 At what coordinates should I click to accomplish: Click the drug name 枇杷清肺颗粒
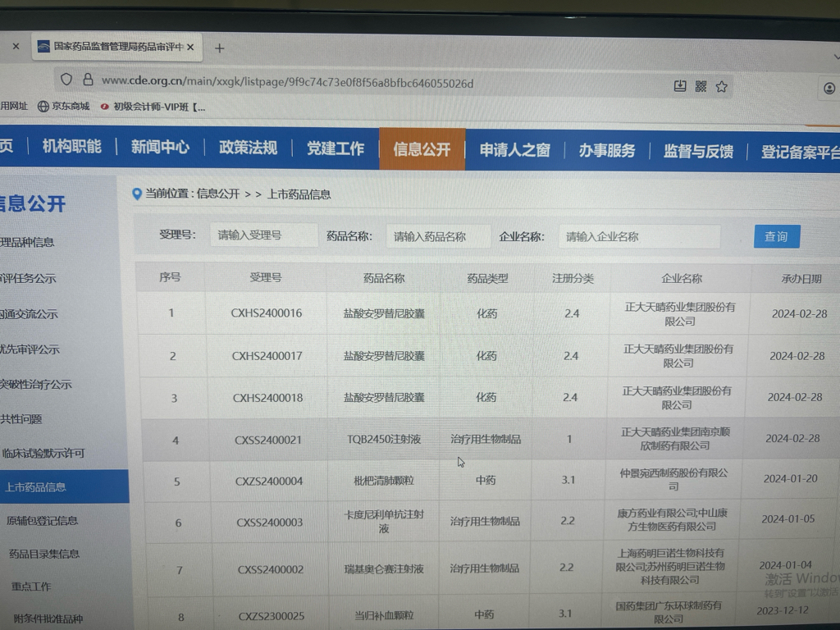[384, 481]
